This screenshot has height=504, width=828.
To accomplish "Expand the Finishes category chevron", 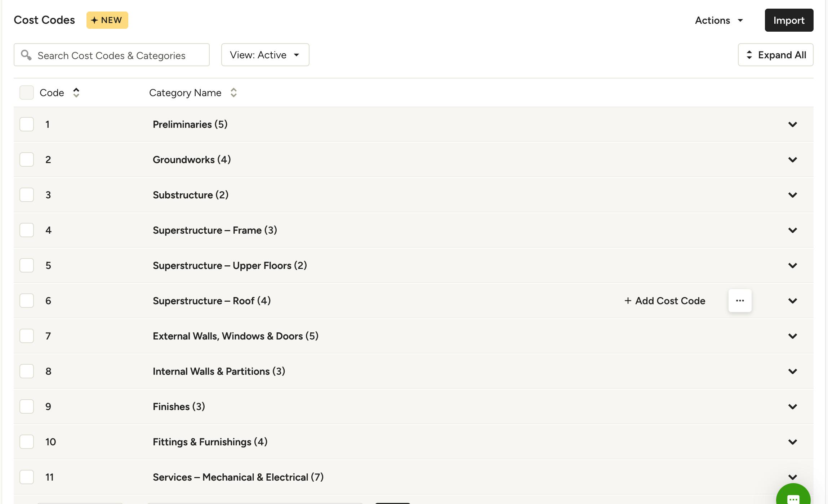I will coord(792,407).
